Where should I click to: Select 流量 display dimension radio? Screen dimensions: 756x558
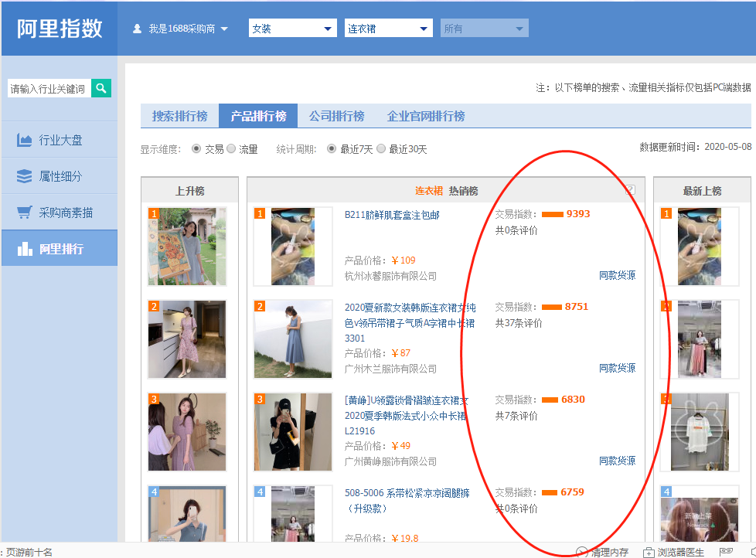click(x=231, y=148)
